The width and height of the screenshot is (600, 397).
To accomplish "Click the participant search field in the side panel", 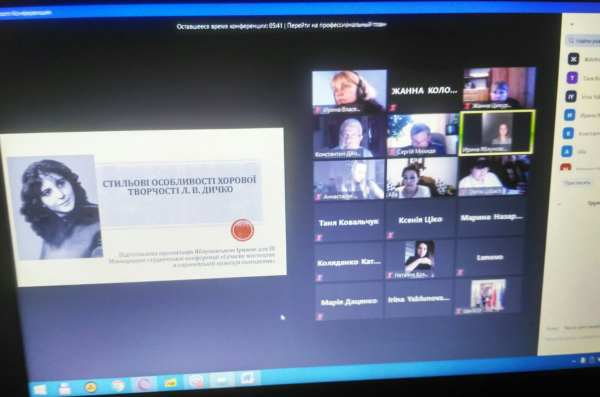I will [x=584, y=40].
